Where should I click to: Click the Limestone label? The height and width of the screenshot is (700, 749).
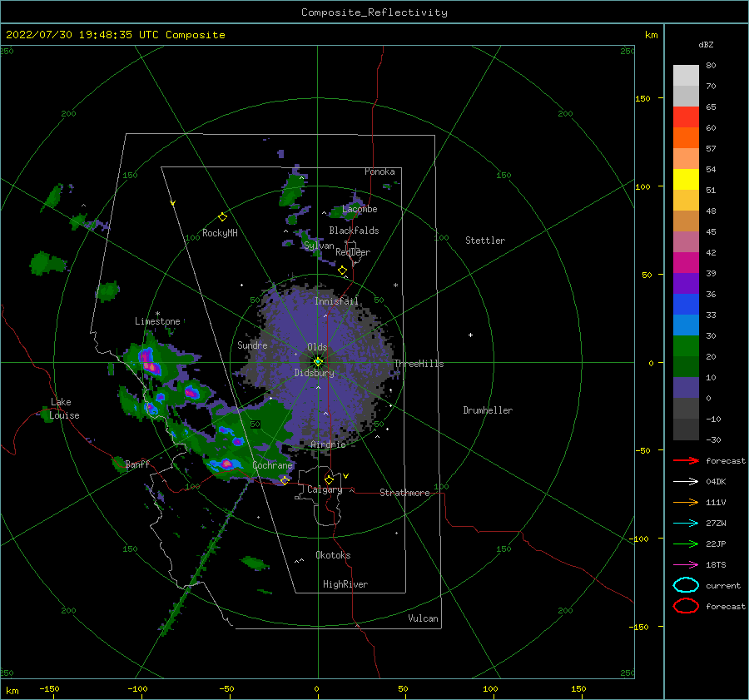click(157, 321)
